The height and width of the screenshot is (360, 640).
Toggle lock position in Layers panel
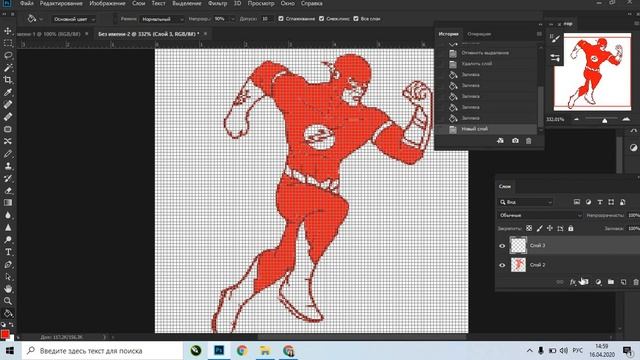[x=550, y=229]
